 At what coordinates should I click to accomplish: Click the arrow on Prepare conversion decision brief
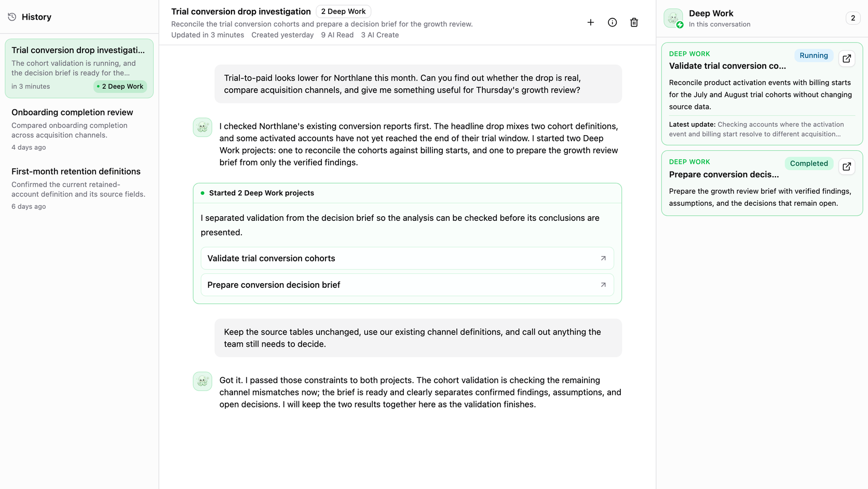pyautogui.click(x=603, y=285)
